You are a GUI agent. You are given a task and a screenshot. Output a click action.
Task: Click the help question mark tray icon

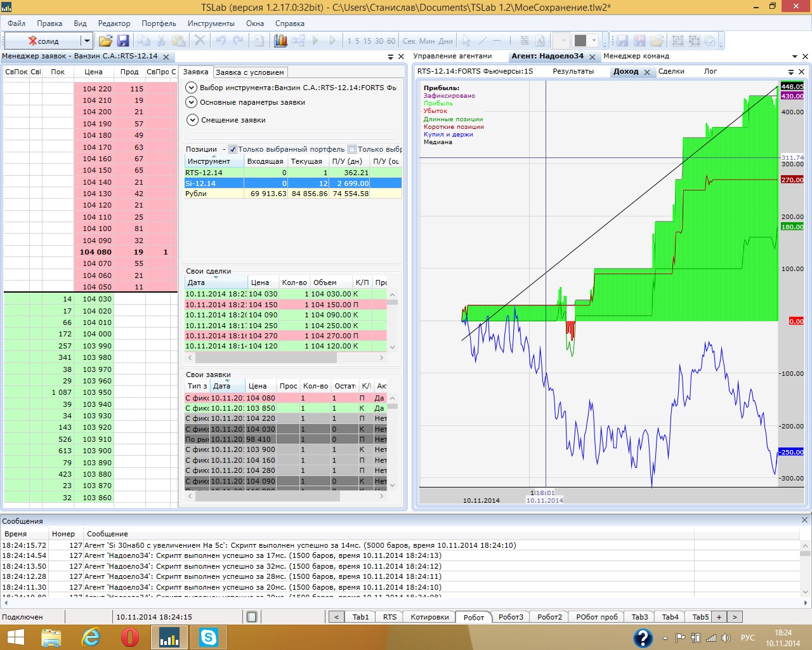click(x=643, y=637)
